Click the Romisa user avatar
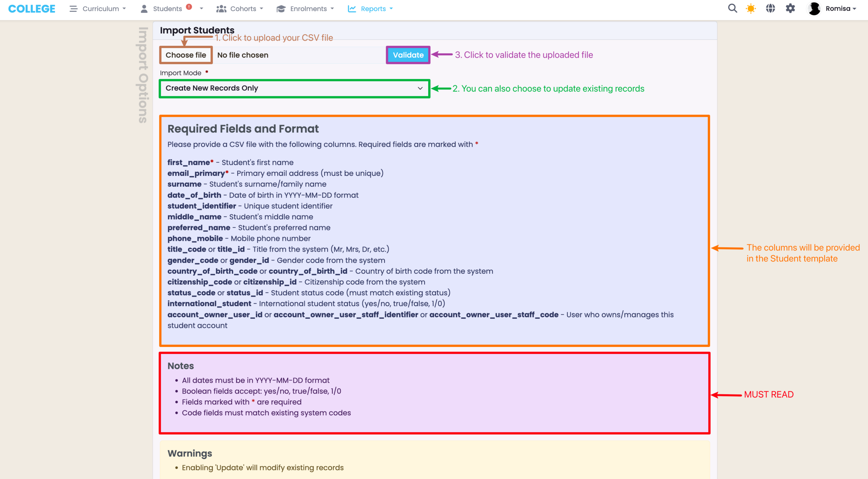The image size is (868, 479). click(814, 8)
